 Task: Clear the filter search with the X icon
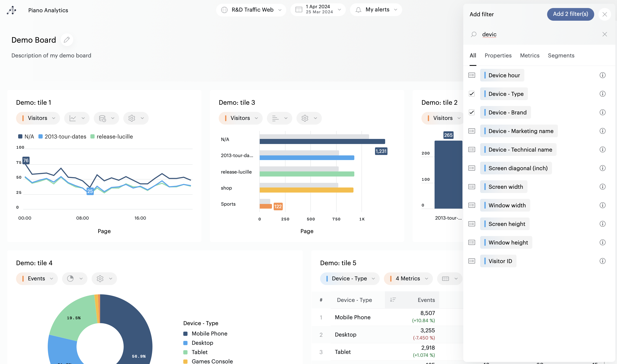pos(605,34)
